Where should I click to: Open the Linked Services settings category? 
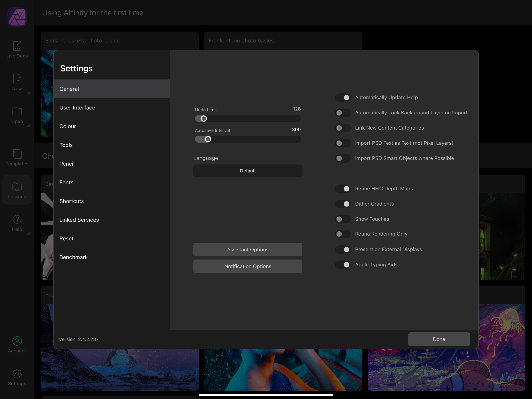112,220
